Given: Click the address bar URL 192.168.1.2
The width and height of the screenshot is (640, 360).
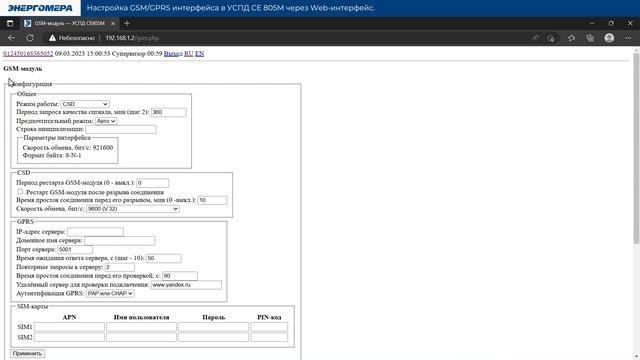Looking at the screenshot, I should (132, 38).
